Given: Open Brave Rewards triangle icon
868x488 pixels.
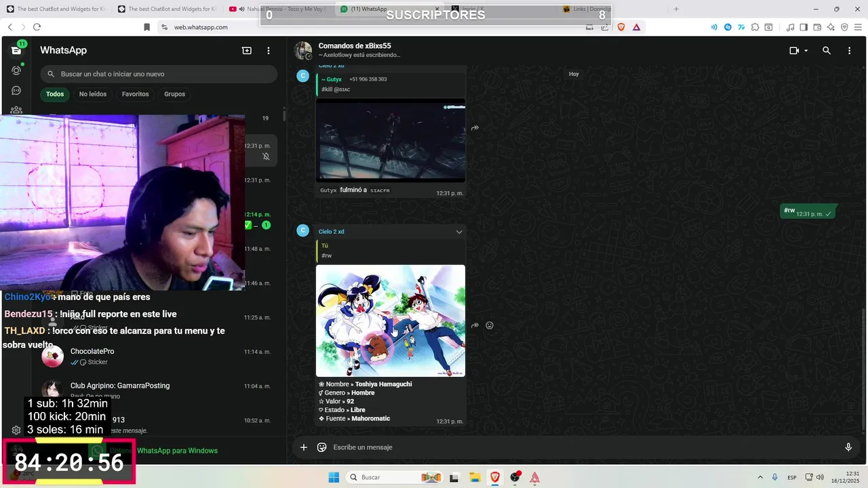Looking at the screenshot, I should pos(636,27).
